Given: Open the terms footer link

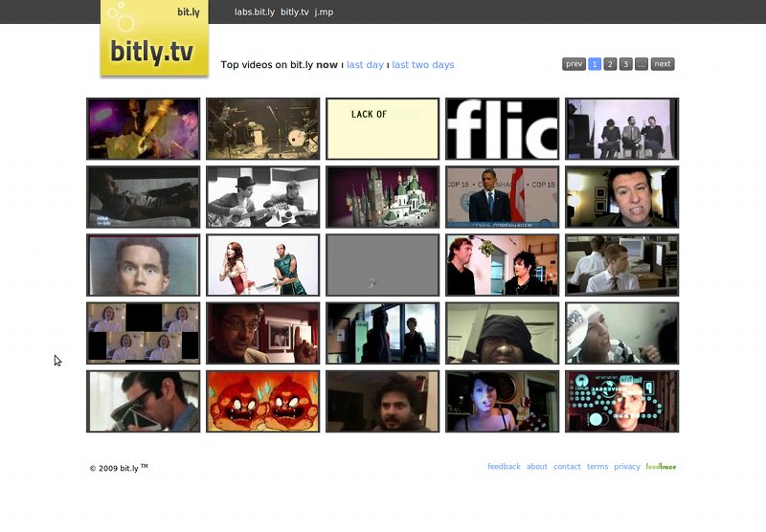Looking at the screenshot, I should point(597,467).
